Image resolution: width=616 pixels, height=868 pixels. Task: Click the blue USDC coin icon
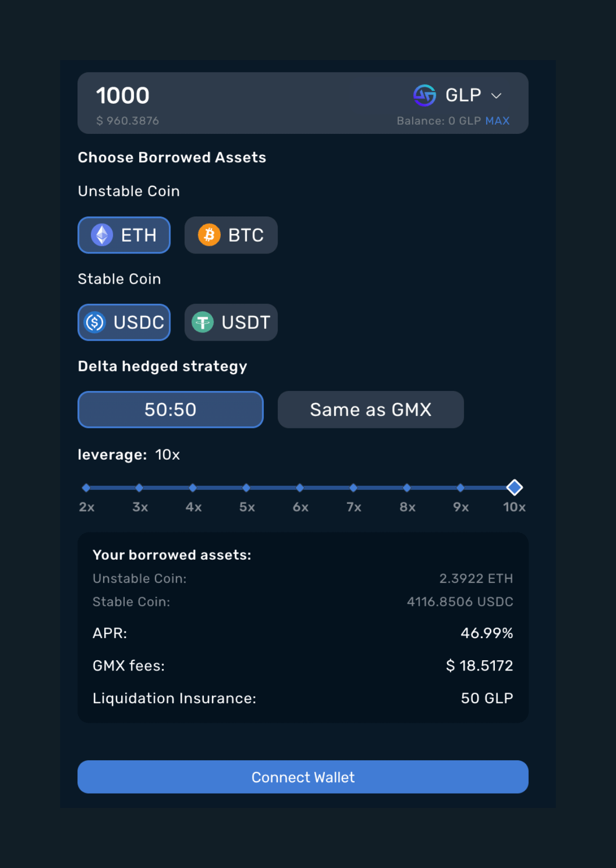[x=95, y=322]
